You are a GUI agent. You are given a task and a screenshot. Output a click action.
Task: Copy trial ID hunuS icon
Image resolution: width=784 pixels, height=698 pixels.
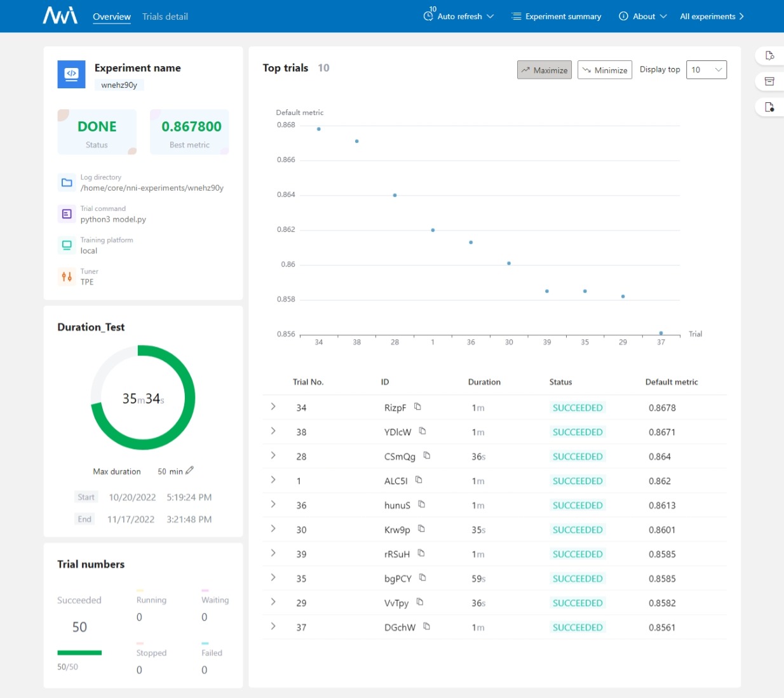421,504
